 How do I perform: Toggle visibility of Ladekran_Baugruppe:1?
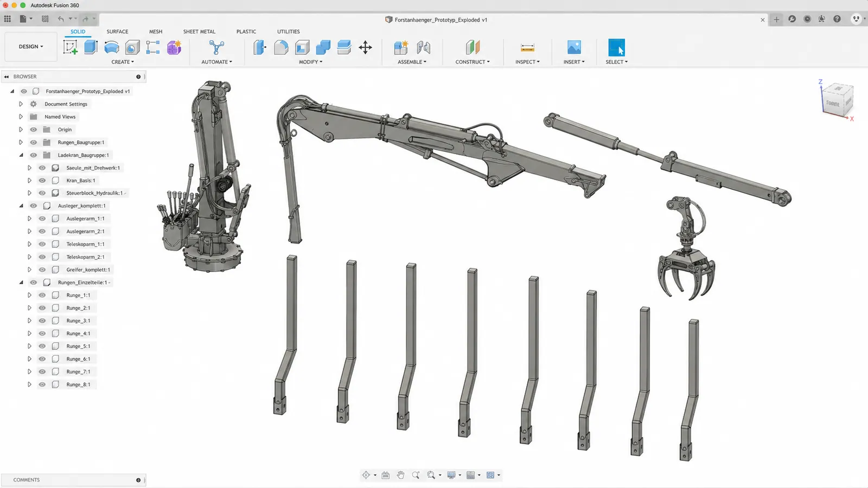[34, 155]
